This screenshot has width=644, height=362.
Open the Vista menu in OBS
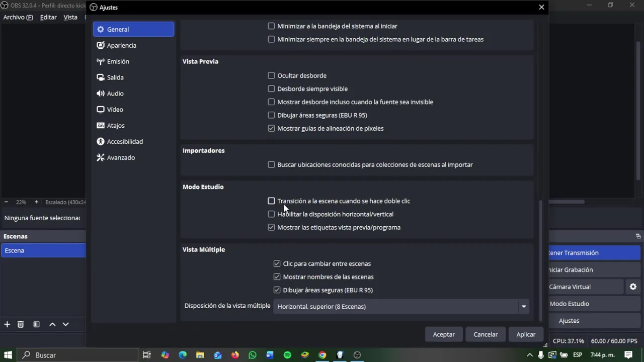click(x=70, y=17)
